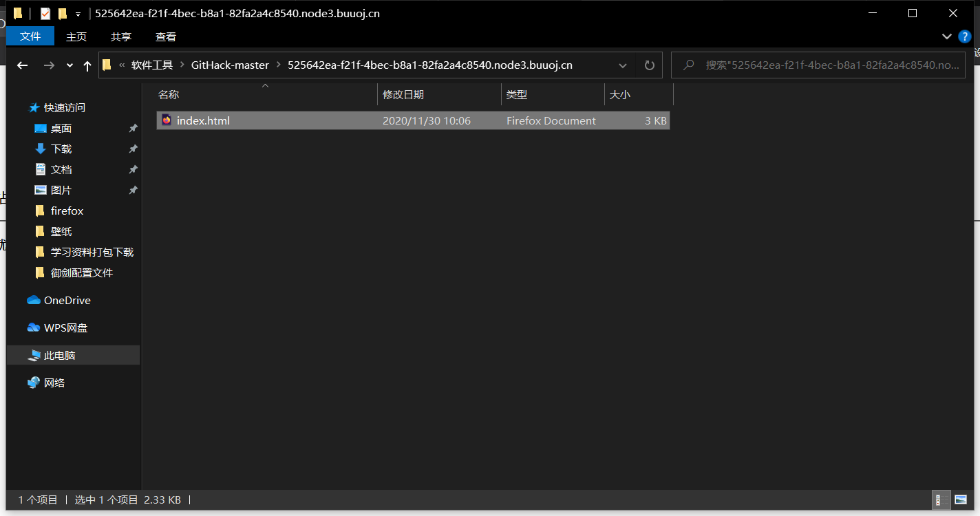Go back with the left arrow
Viewport: 980px width, 516px height.
click(22, 65)
